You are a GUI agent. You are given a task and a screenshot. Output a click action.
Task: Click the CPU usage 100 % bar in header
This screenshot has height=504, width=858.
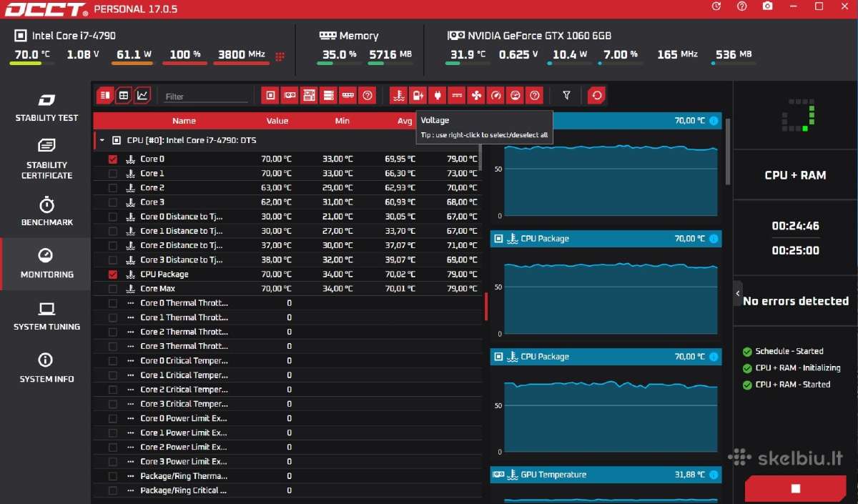tap(185, 64)
